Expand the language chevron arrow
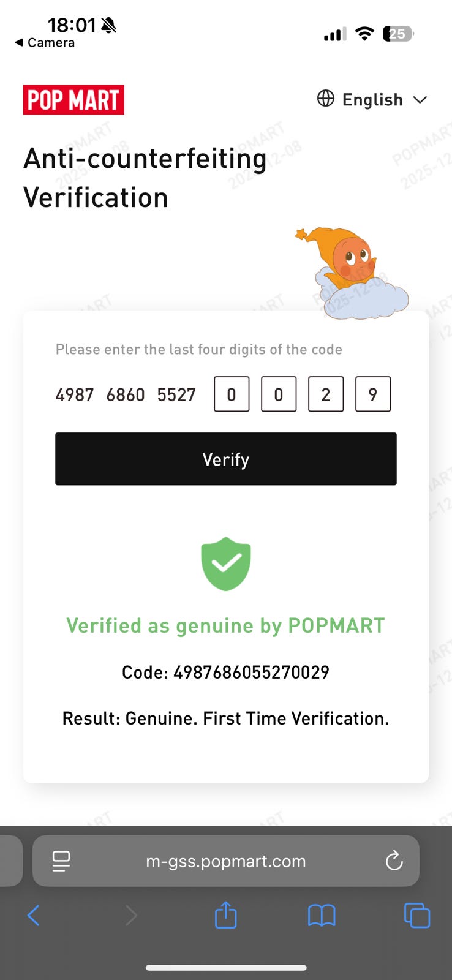 420,100
